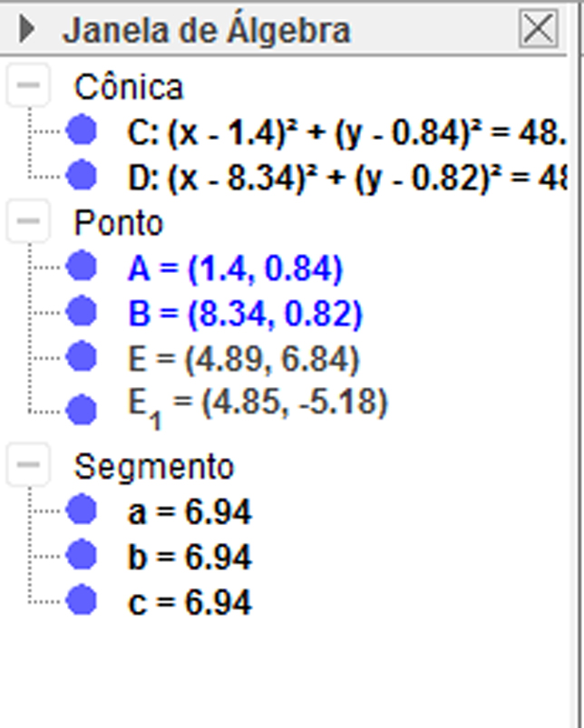Hide point B using its blue dot
This screenshot has height=728, width=584.
(82, 311)
